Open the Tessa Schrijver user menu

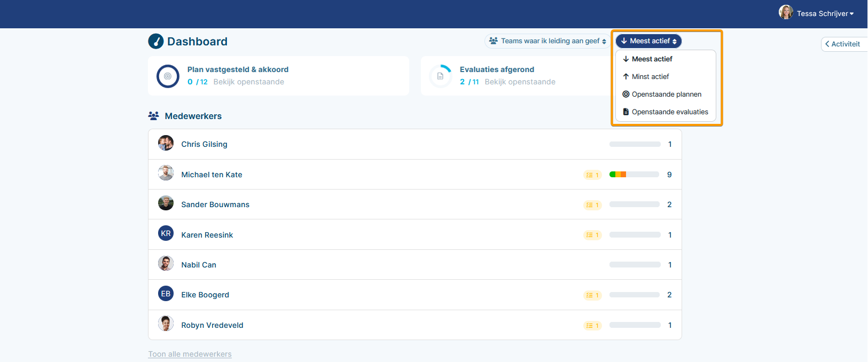point(816,13)
